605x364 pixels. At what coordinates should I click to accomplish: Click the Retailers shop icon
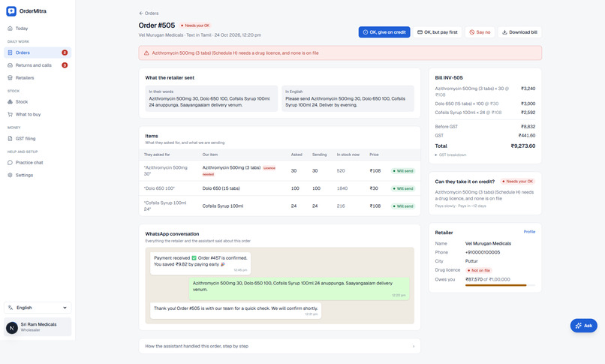point(10,78)
